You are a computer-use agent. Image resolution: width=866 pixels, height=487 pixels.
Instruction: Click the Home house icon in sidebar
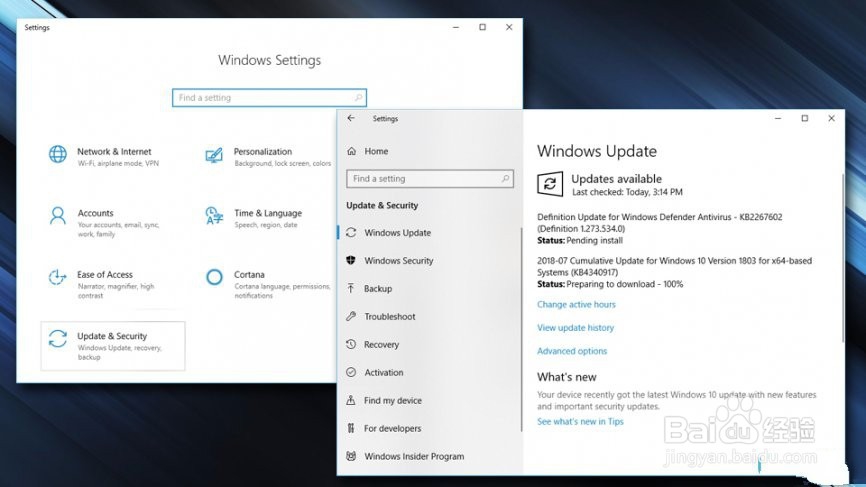pos(351,151)
